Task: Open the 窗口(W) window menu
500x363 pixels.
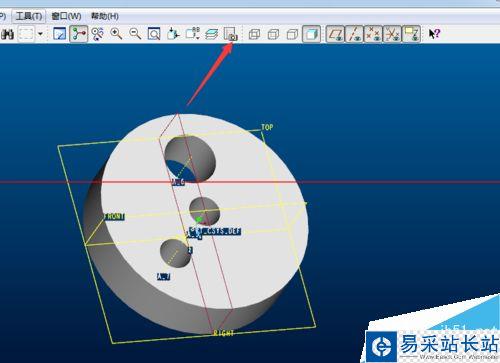Action: pos(66,16)
